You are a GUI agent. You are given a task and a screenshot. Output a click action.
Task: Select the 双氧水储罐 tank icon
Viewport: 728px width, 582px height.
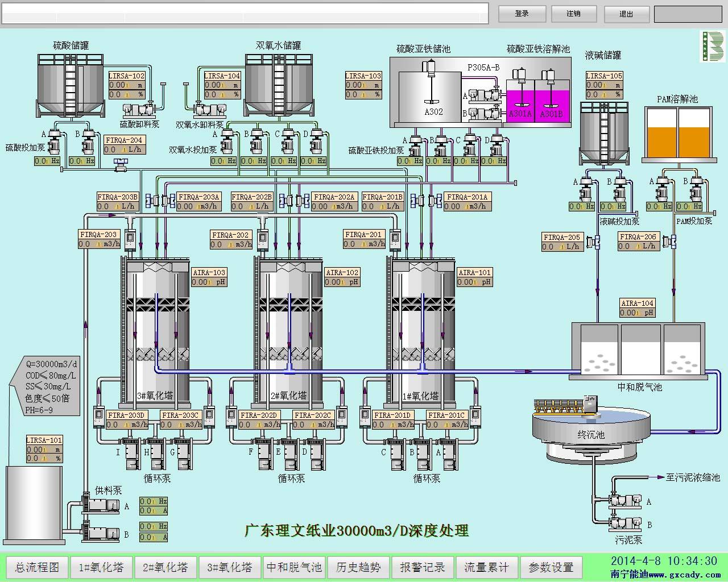[278, 86]
